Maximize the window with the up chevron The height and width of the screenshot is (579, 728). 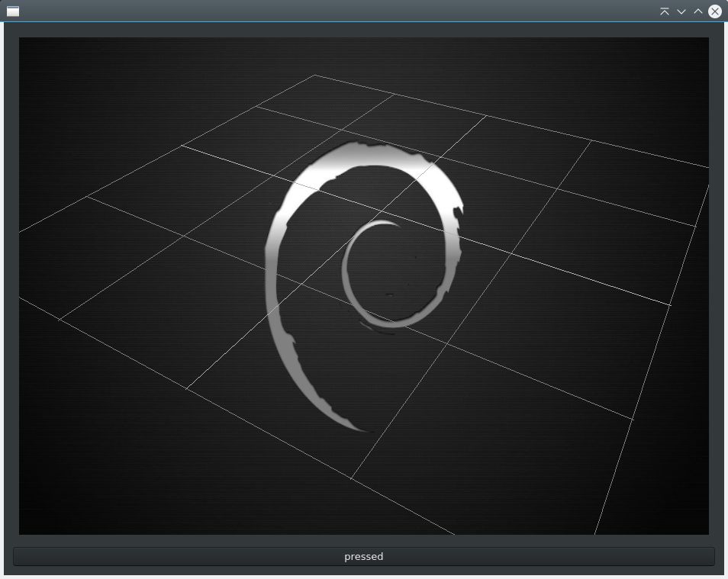coord(697,11)
